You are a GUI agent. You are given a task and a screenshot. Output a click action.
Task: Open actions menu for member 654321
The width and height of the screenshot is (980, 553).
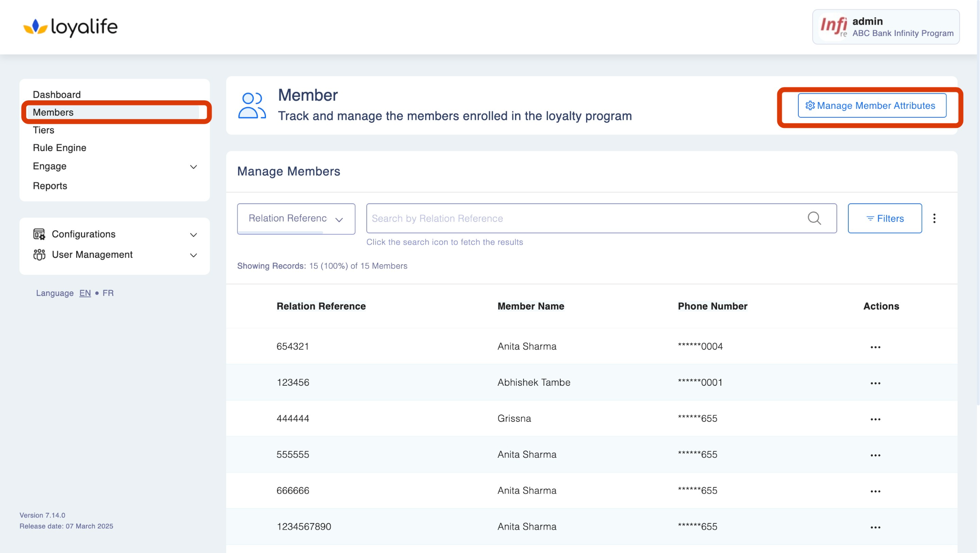pos(875,347)
